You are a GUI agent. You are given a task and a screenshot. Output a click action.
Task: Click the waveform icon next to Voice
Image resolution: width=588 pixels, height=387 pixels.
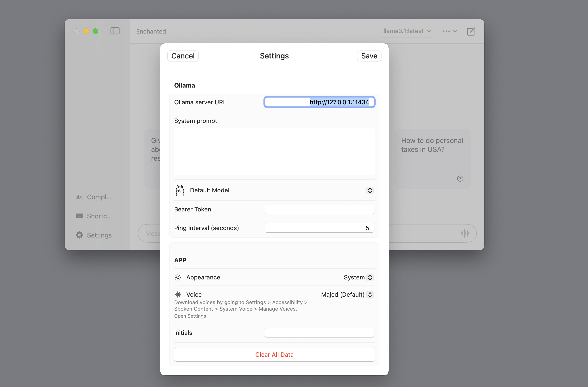tap(178, 295)
